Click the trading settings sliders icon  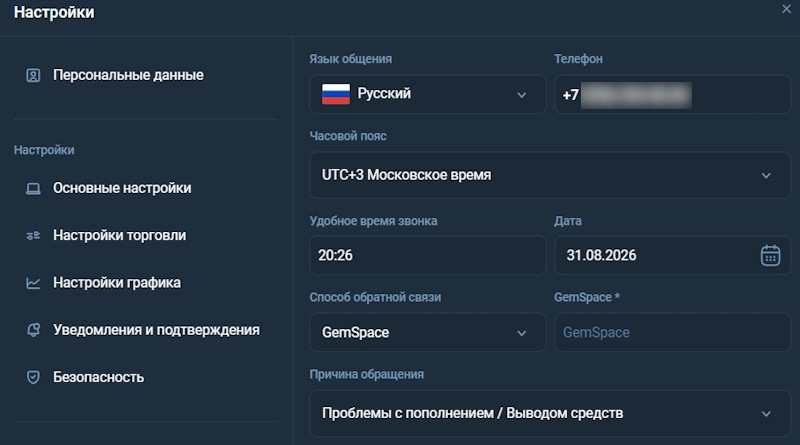(33, 236)
